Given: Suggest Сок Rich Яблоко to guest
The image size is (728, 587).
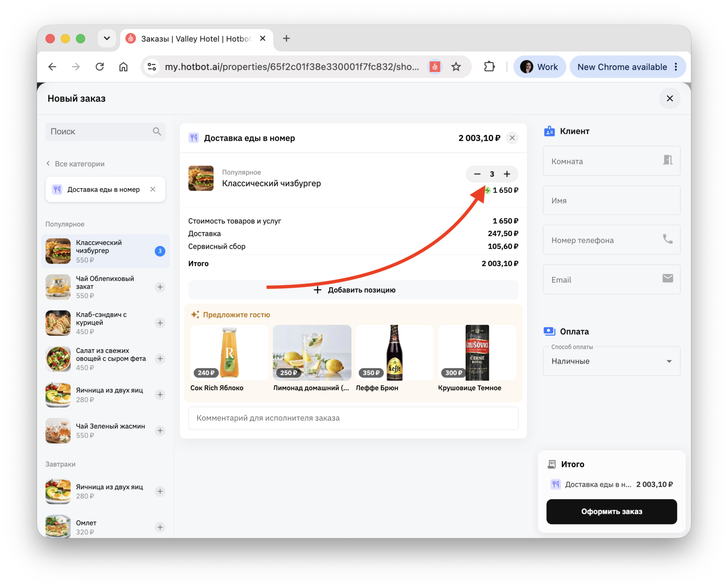Looking at the screenshot, I should (229, 358).
